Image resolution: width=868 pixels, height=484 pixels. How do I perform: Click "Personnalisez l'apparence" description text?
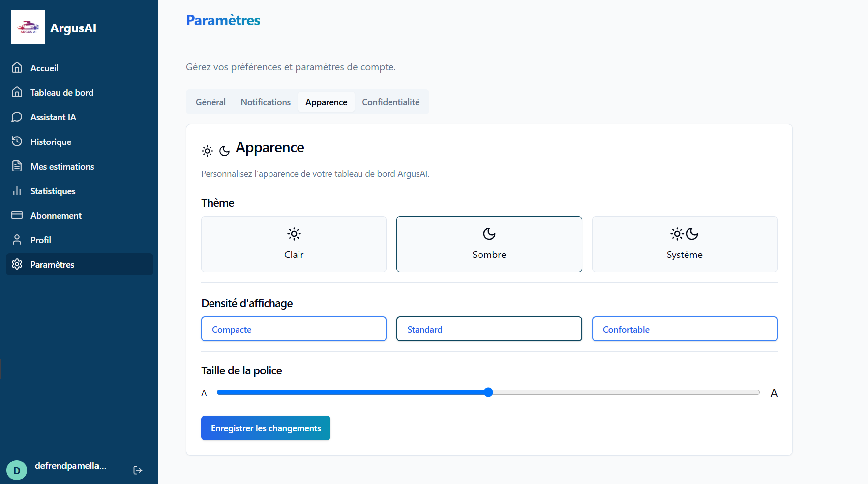click(315, 174)
